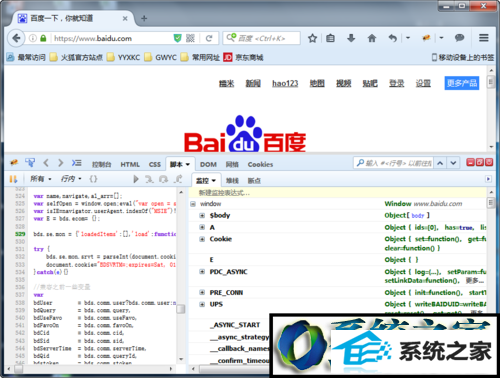
Task: Open the hao123 link
Action: [x=285, y=83]
